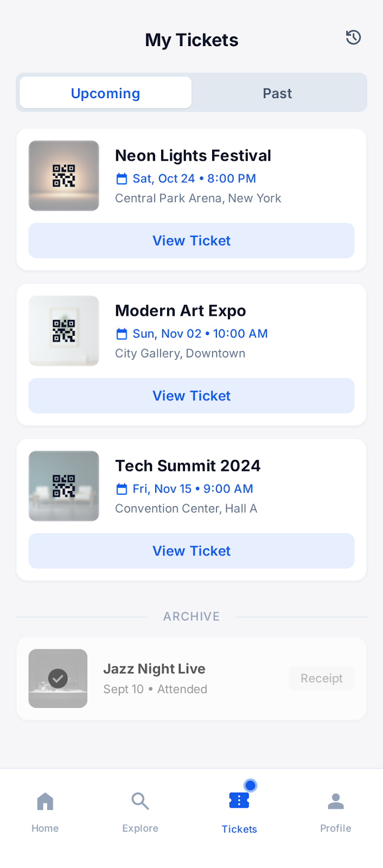Tap Tech Summit 2024 QR code thumbnail
This screenshot has width=383, height=868.
[64, 486]
